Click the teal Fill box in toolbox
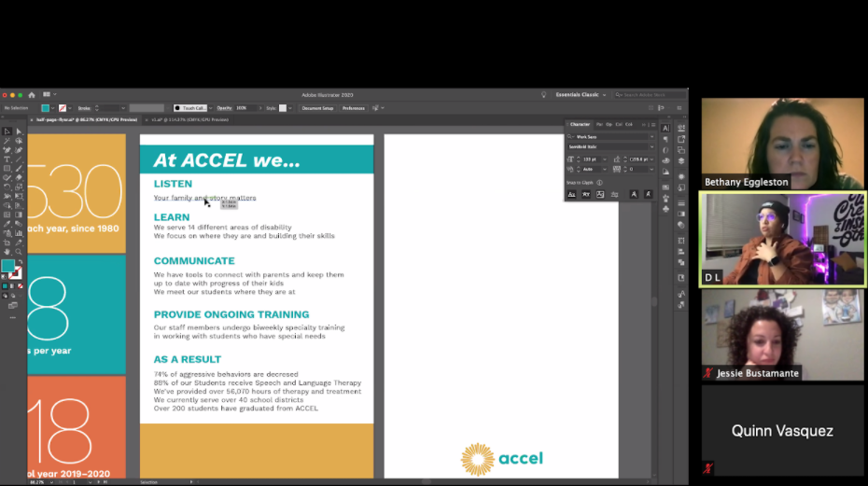This screenshot has width=868, height=486. coord(7,265)
